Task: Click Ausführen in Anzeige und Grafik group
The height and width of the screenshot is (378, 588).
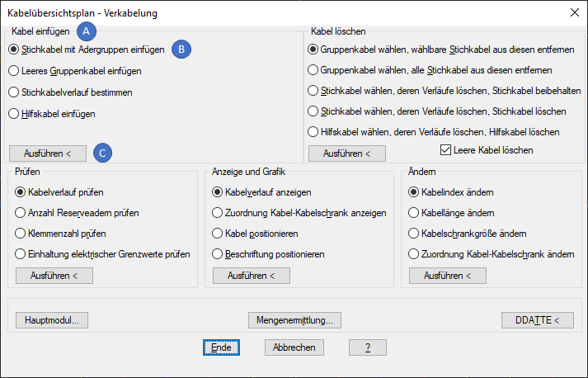Action: 252,276
